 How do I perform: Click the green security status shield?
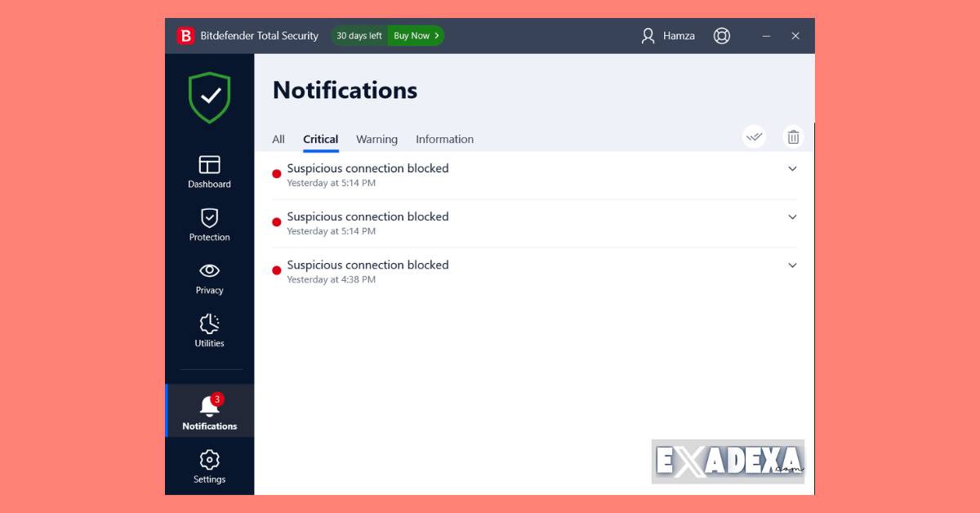tap(209, 97)
